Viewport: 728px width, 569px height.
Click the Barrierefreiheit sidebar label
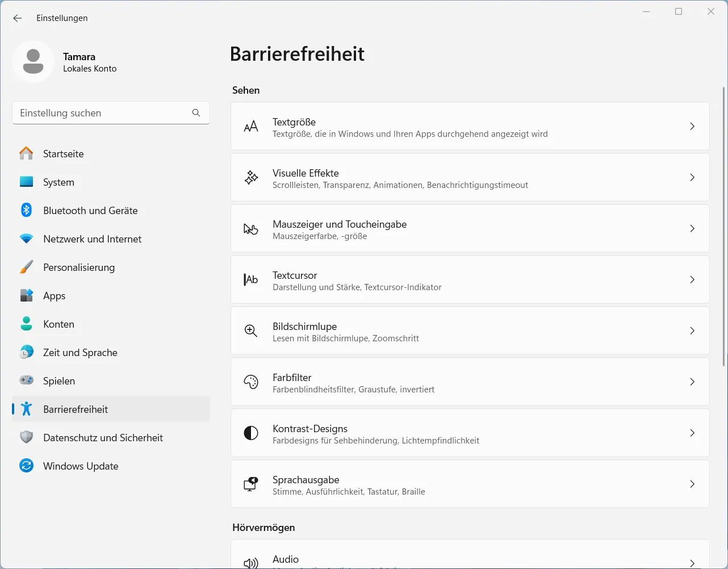click(x=76, y=409)
